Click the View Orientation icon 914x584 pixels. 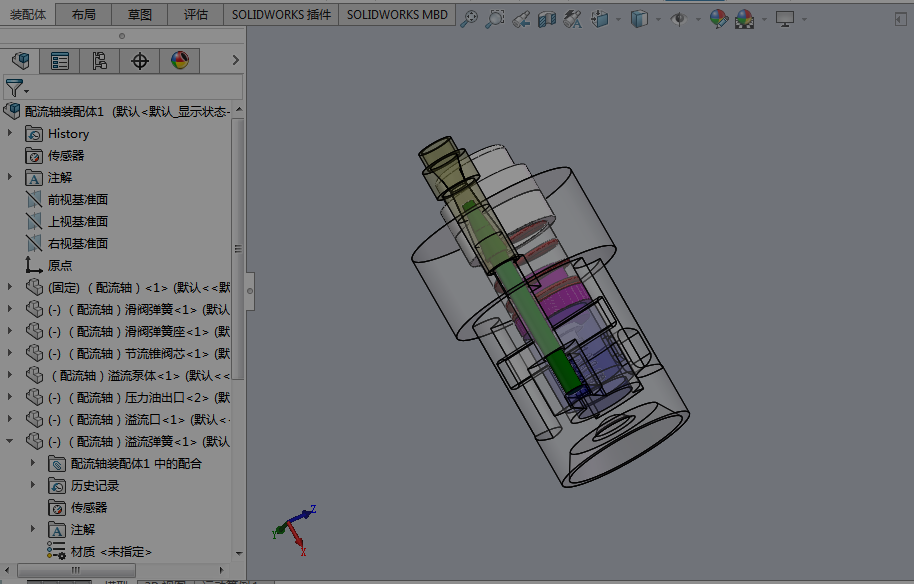point(599,19)
